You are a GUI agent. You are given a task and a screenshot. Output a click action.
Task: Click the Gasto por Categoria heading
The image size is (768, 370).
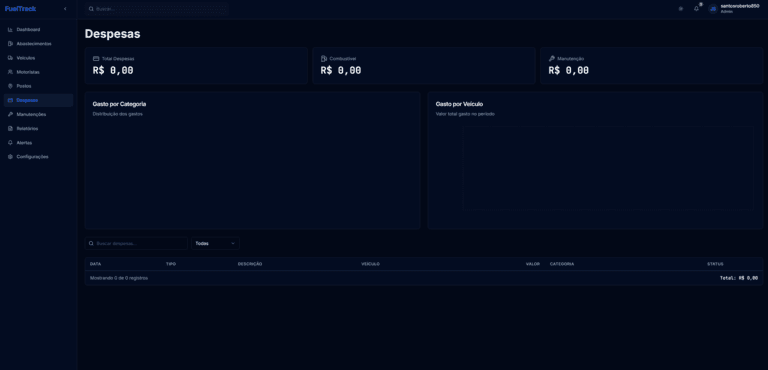tap(119, 104)
